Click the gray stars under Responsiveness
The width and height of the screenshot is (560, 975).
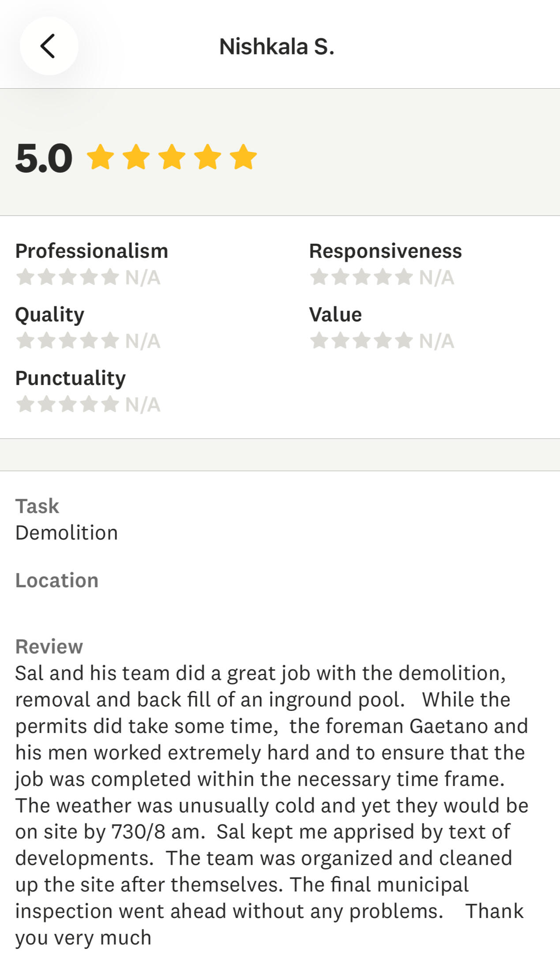(x=361, y=277)
